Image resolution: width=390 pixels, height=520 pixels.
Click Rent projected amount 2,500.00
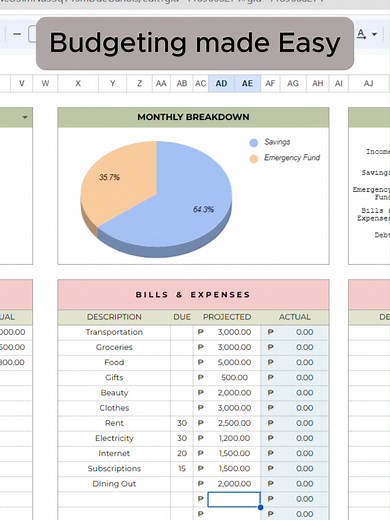(x=234, y=423)
